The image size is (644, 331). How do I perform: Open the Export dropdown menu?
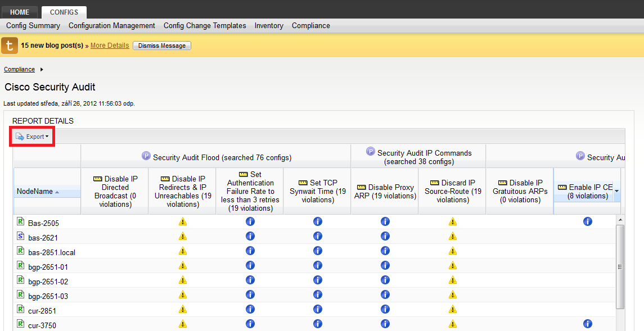(x=32, y=137)
